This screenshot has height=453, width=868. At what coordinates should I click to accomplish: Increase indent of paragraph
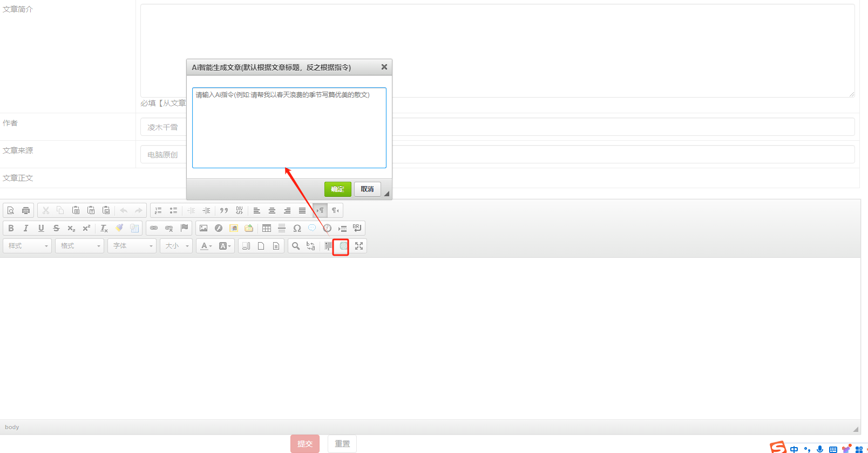click(x=206, y=210)
